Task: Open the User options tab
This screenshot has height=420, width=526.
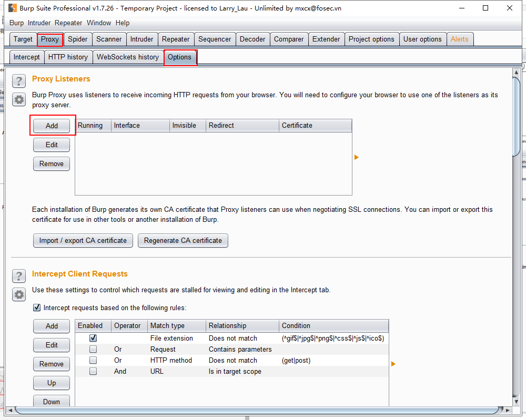Action: point(422,39)
